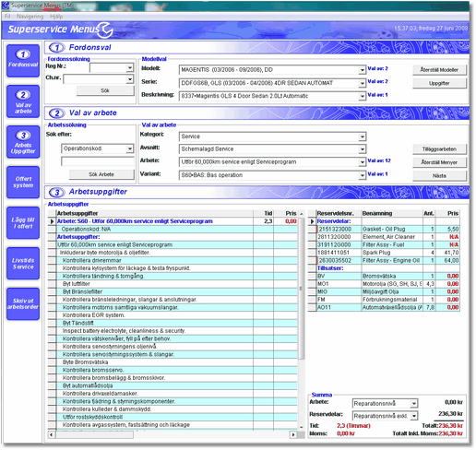Viewport: 476px width, 450px height.
Task: Select task row Byte Bromsvätska
Action: [173, 362]
